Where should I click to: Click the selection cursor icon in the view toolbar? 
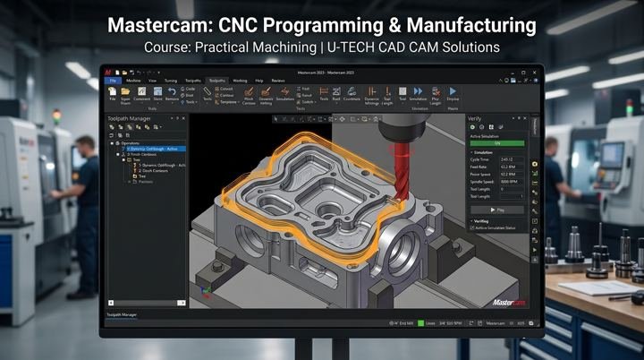[275, 119]
